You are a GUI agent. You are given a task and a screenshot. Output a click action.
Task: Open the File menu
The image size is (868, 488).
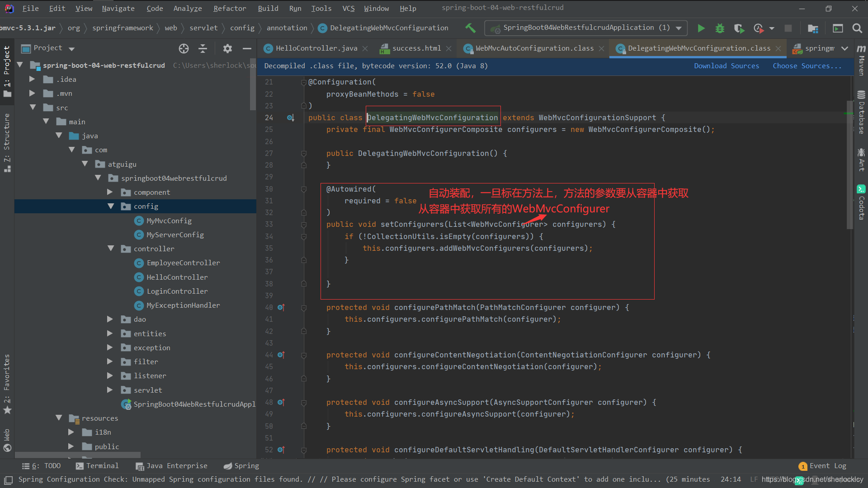pyautogui.click(x=30, y=8)
